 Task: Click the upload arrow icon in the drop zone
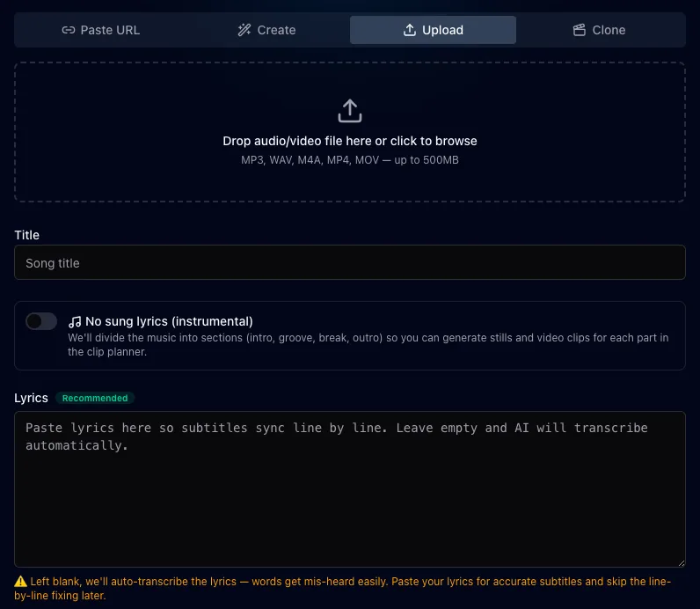tap(349, 111)
